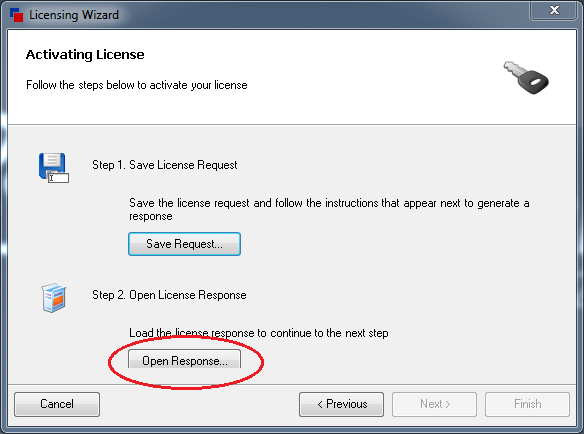
Task: Click the 'Save the license request and follow' description
Action: (x=329, y=210)
